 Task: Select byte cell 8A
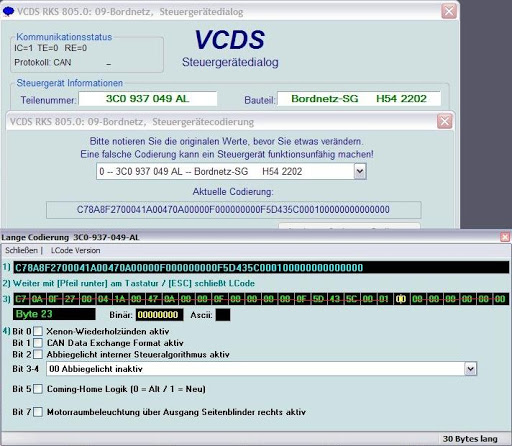(x=38, y=299)
